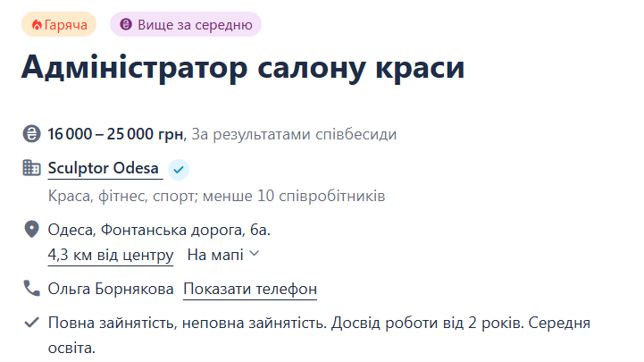The width and height of the screenshot is (644, 362).
Task: Click the Адміністратор салону краси title
Action: pos(243,67)
